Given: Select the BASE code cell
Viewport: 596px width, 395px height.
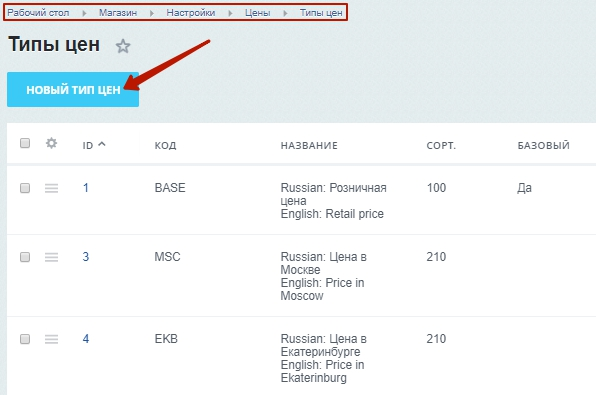Looking at the screenshot, I should click(170, 188).
